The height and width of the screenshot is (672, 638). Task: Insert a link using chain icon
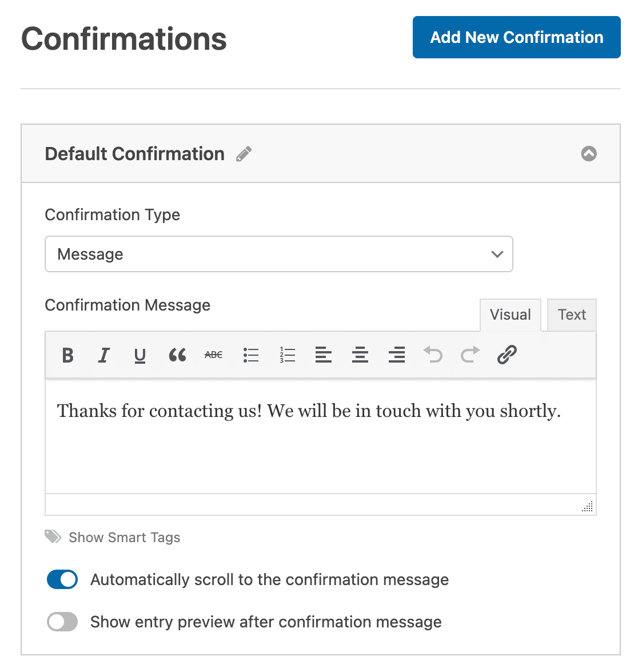tap(507, 355)
